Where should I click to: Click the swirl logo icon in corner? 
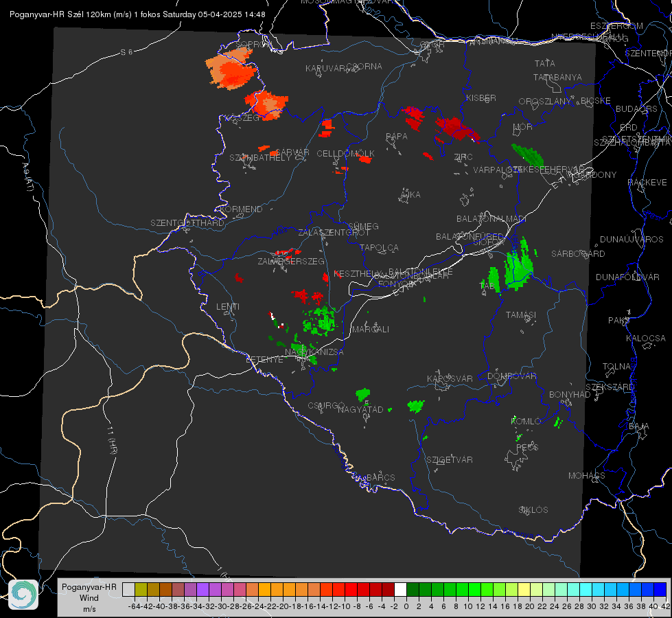tap(23, 595)
